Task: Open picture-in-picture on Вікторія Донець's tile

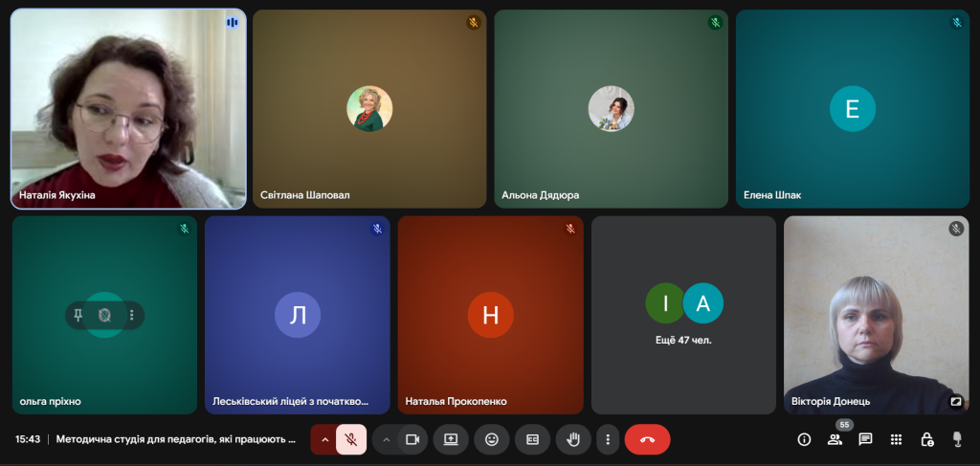Action: (x=955, y=402)
